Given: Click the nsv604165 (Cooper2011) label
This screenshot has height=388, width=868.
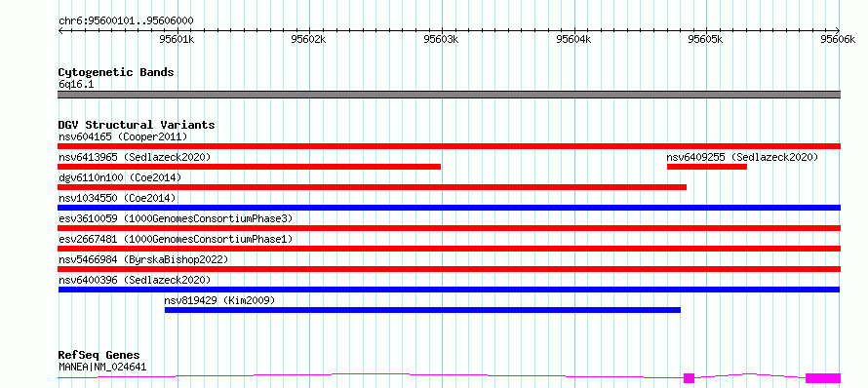Looking at the screenshot, I should (x=123, y=136).
